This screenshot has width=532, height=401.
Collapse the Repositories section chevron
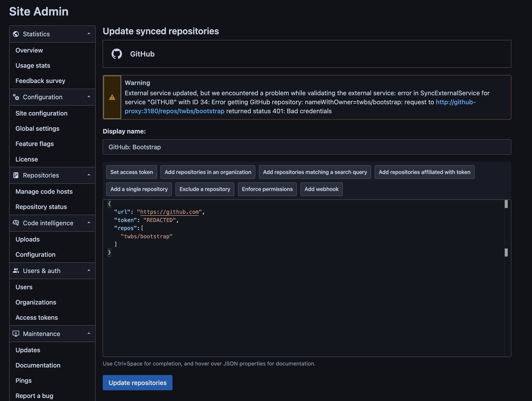(x=89, y=175)
